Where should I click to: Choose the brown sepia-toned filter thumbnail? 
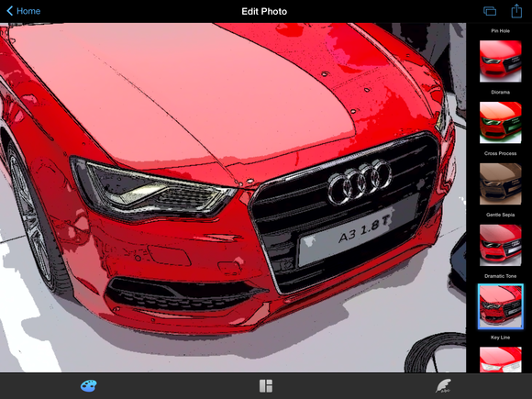pyautogui.click(x=500, y=183)
